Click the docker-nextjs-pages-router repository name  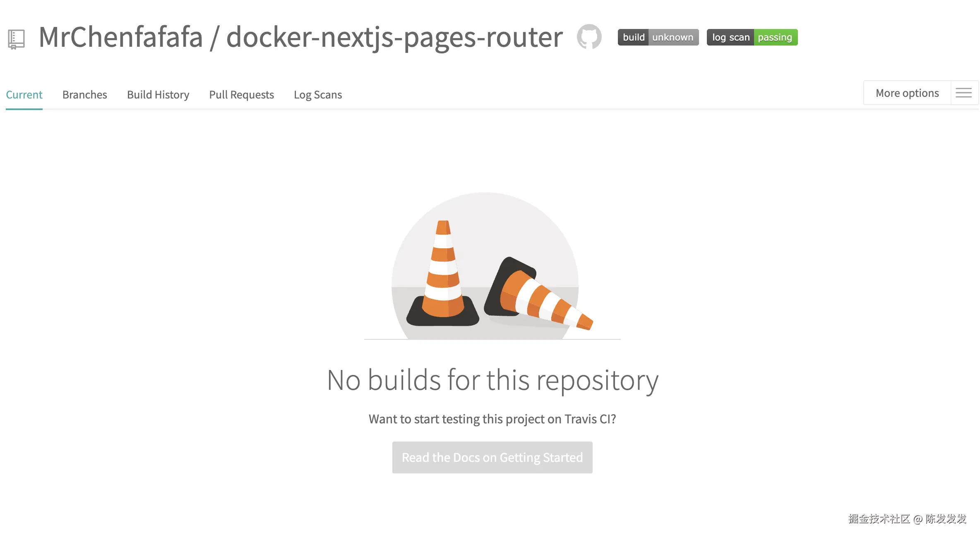(394, 37)
